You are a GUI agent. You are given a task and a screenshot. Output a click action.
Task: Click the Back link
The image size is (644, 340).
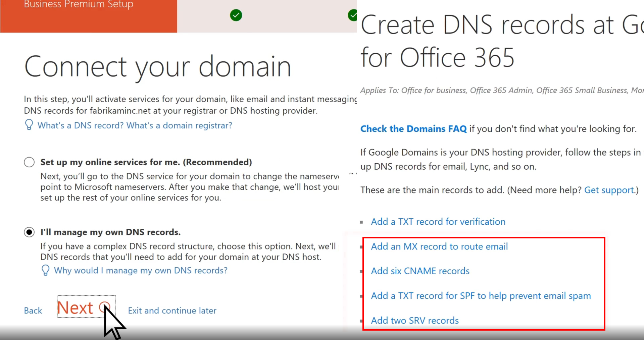click(x=33, y=310)
